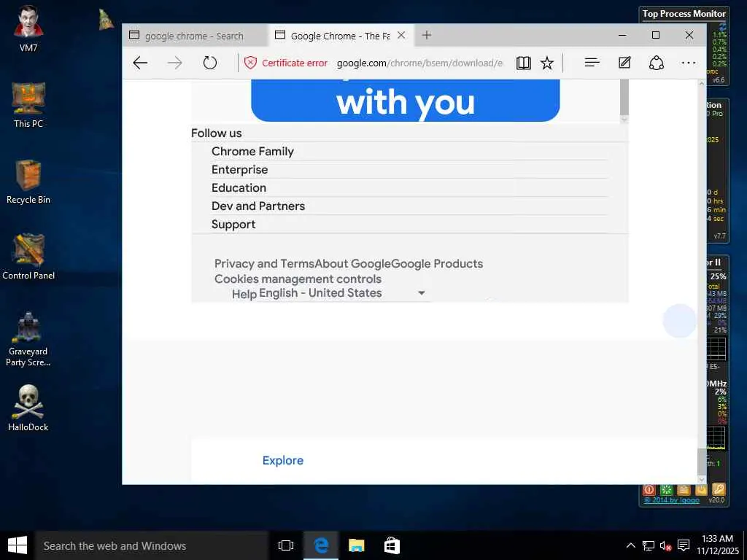Screen dimensions: 747x560
Task: Maximize the Edge browser window
Action: (x=656, y=35)
